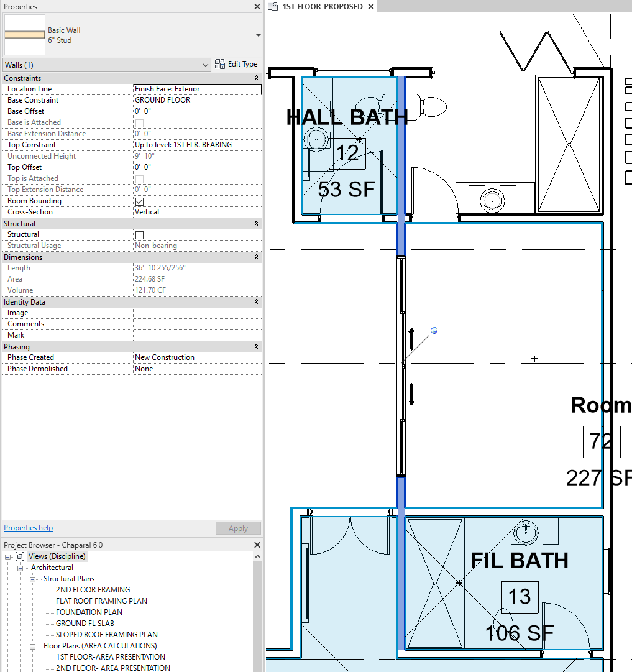Edit the Comments field value

(198, 323)
